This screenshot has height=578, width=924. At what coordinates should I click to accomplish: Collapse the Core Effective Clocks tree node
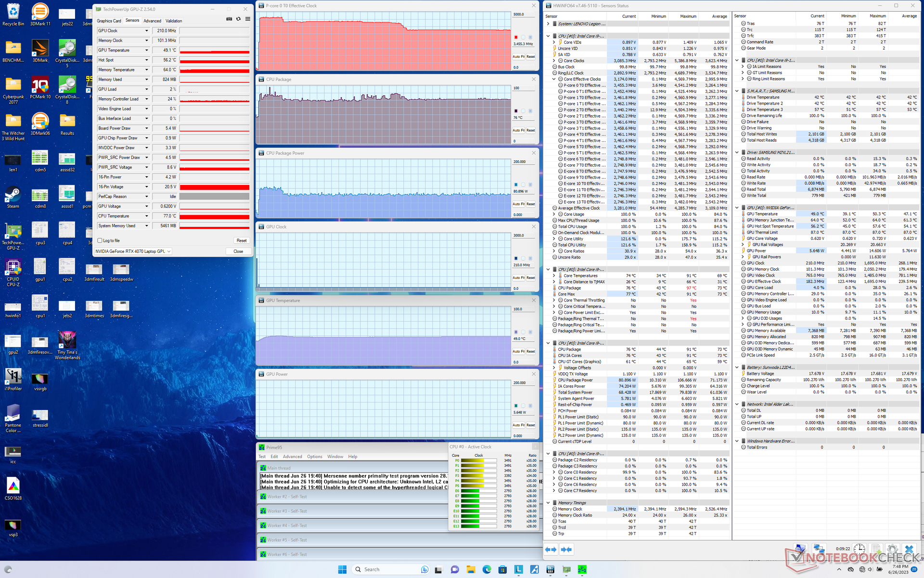(554, 79)
